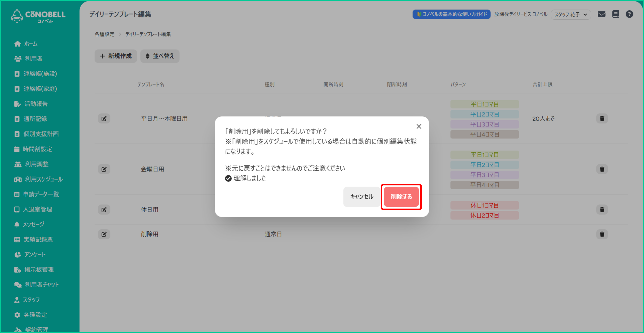
Task: Click trash icon for 削除用 row
Action: point(602,234)
